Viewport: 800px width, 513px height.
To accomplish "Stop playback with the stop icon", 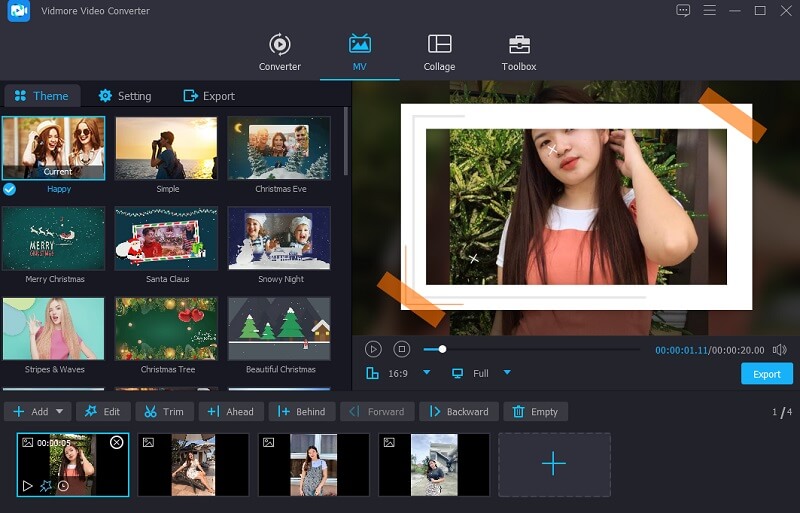I will click(401, 349).
